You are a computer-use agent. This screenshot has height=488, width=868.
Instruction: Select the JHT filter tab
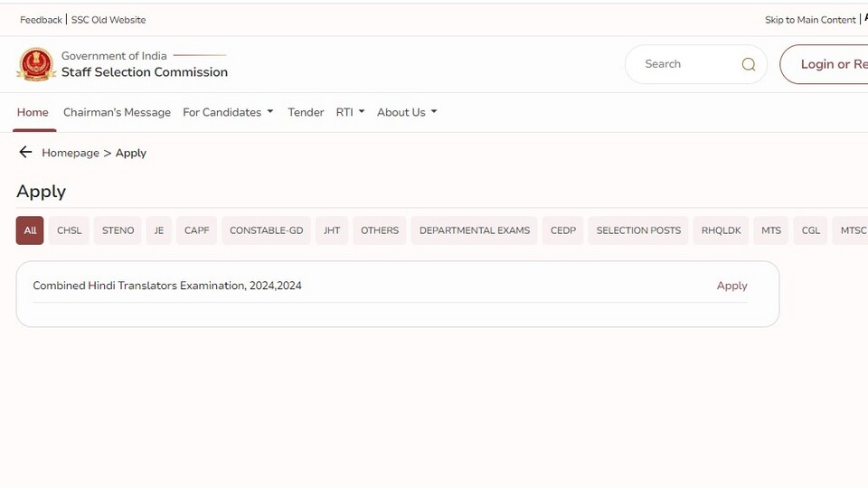[332, 230]
